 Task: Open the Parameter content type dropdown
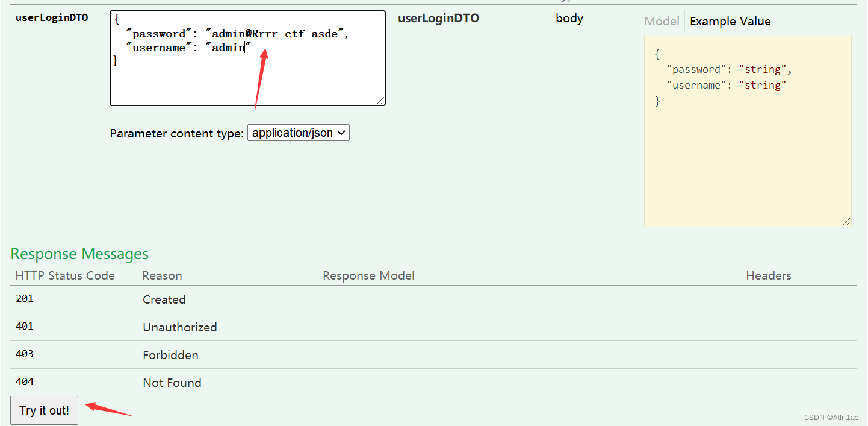pos(298,133)
